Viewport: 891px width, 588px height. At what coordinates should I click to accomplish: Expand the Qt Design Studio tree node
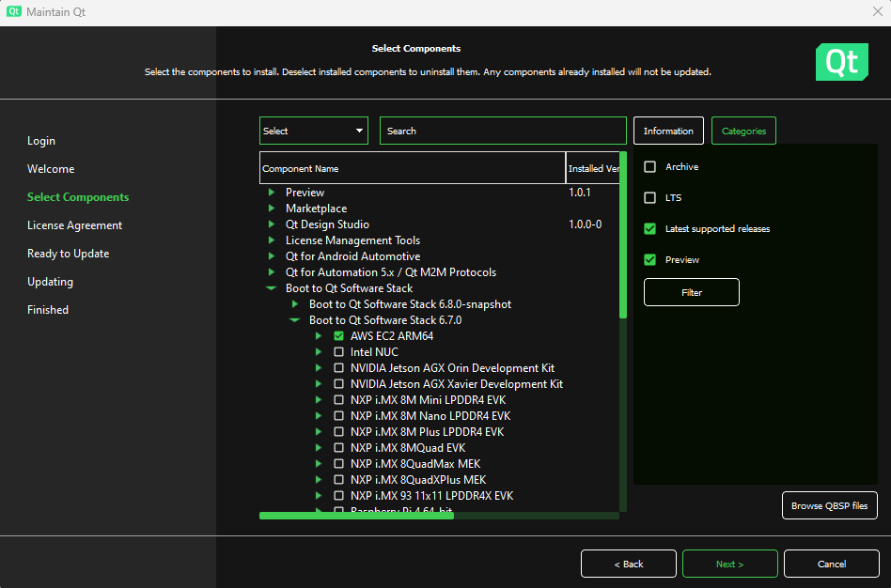tap(272, 224)
